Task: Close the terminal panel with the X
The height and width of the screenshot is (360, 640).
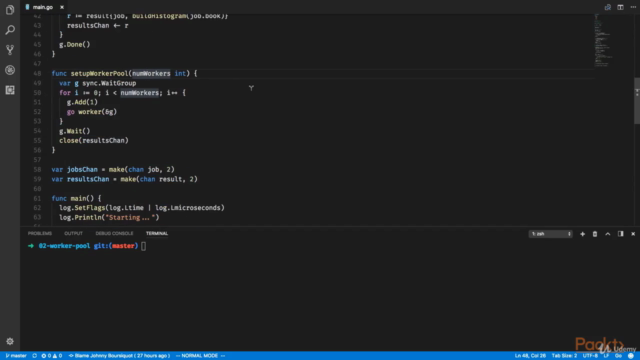Action: pyautogui.click(x=633, y=234)
